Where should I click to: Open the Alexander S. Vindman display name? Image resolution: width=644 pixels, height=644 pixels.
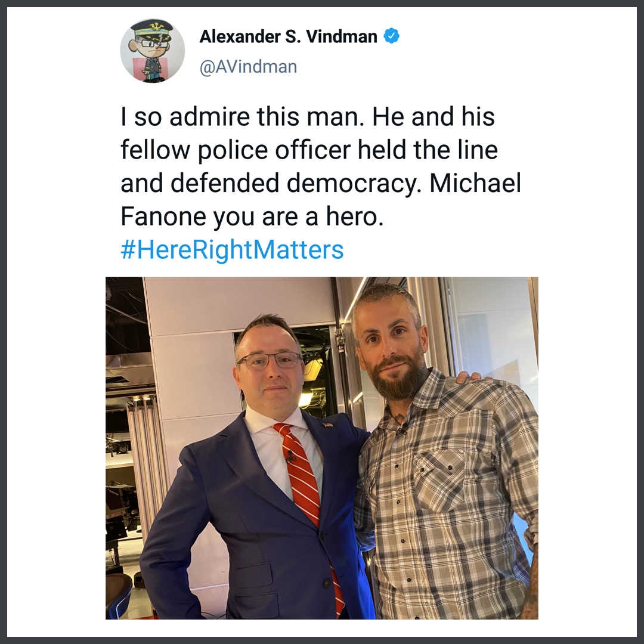coord(289,36)
